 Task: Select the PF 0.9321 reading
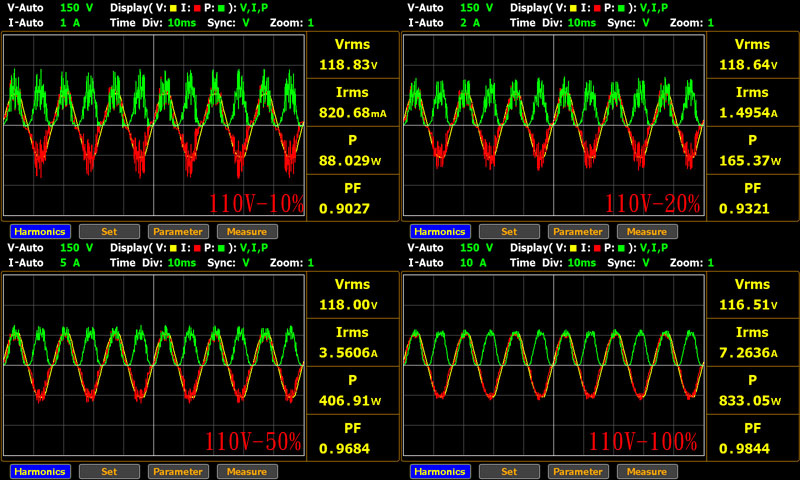pyautogui.click(x=753, y=198)
